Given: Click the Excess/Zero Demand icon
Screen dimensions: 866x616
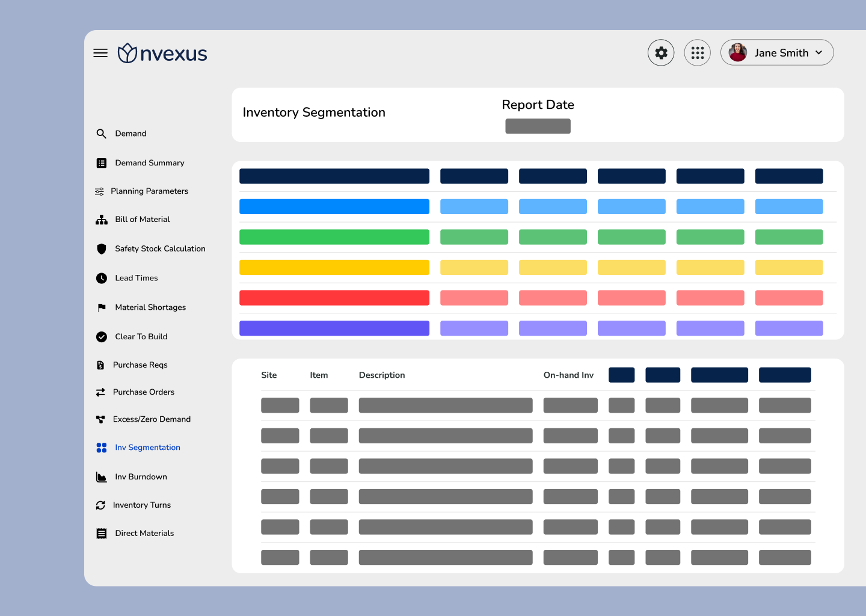Looking at the screenshot, I should pyautogui.click(x=100, y=419).
